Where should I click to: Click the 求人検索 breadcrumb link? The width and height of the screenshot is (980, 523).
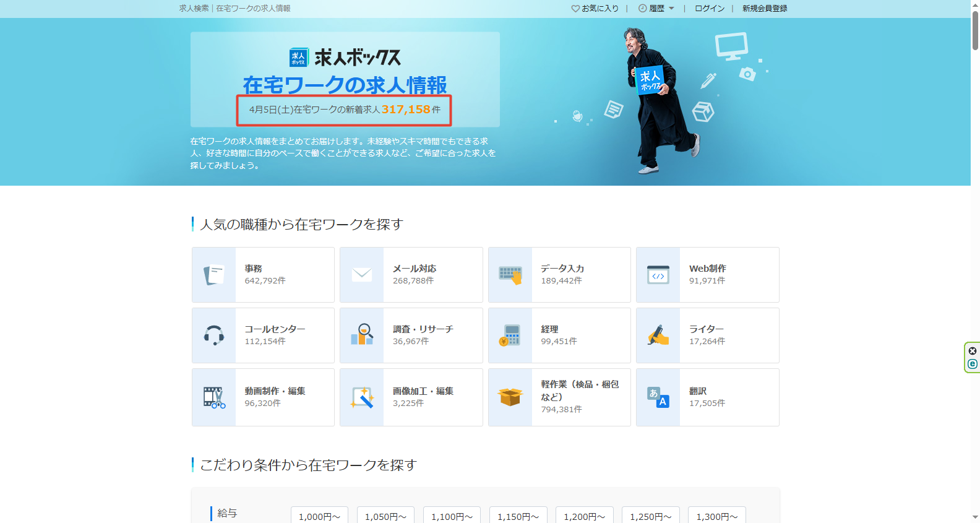coord(194,9)
